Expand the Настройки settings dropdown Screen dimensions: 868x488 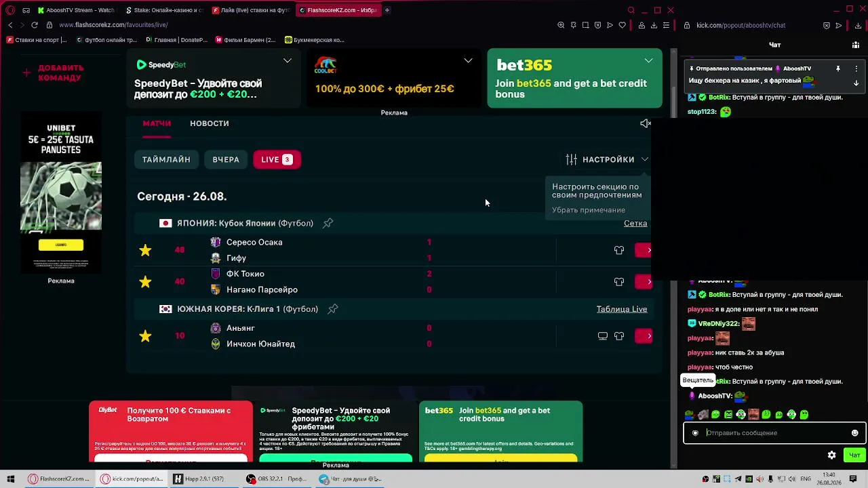pos(608,159)
